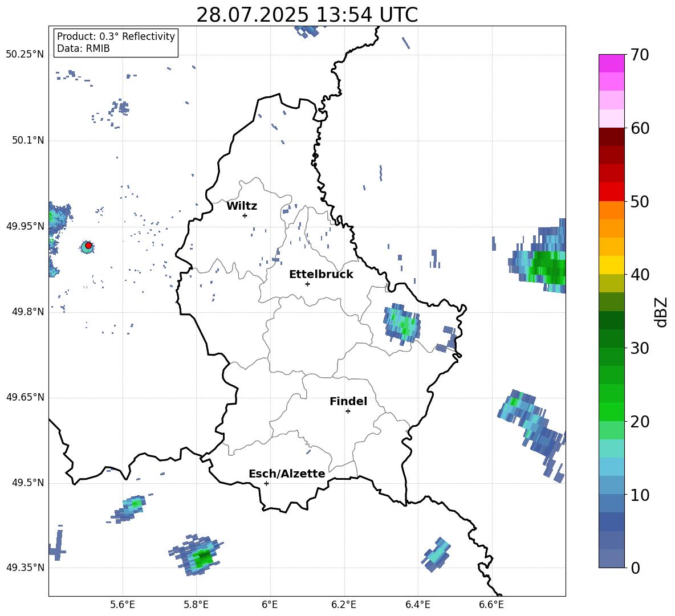Click the 49.35°N latitude label
This screenshot has width=675, height=616.
coord(25,568)
